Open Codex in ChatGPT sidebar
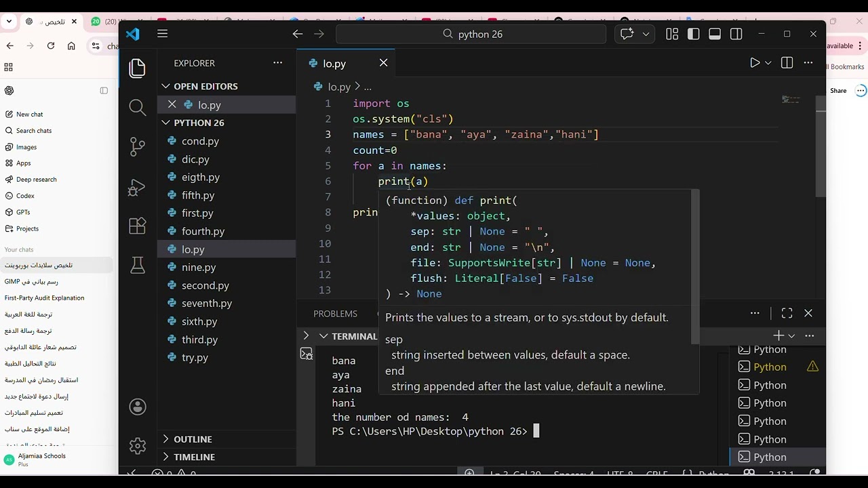The width and height of the screenshot is (868, 488). click(x=25, y=196)
